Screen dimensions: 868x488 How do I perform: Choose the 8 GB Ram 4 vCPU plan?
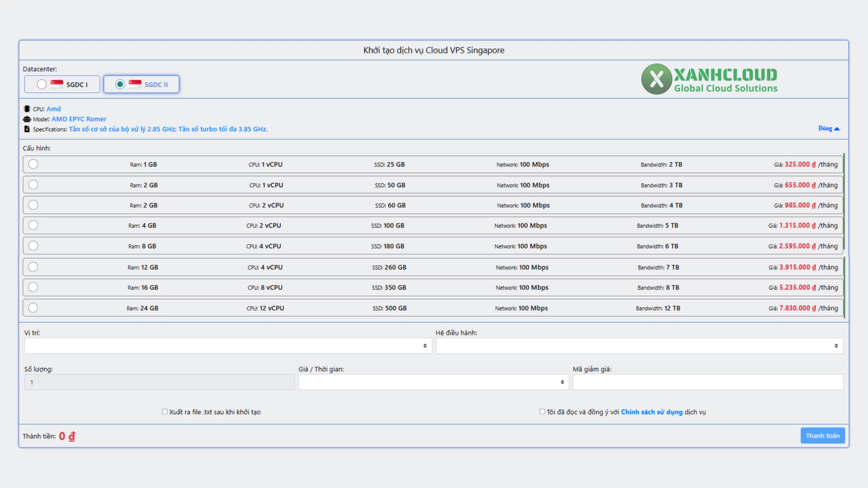(x=33, y=246)
